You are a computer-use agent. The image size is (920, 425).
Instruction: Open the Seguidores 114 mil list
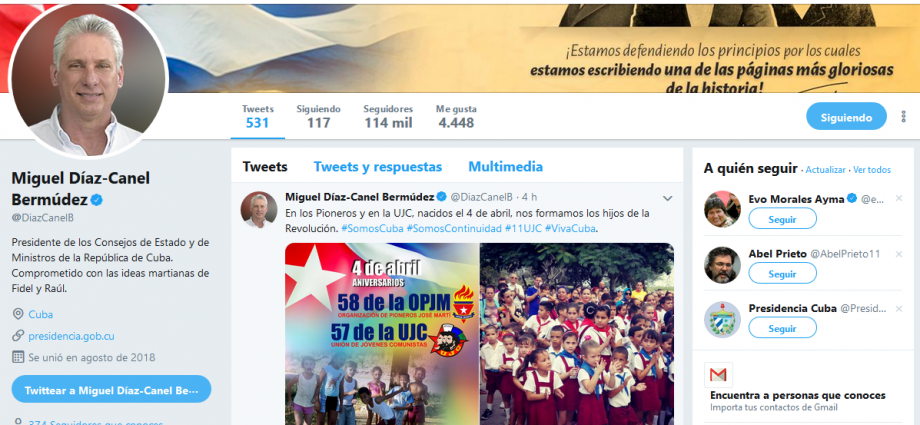click(388, 116)
